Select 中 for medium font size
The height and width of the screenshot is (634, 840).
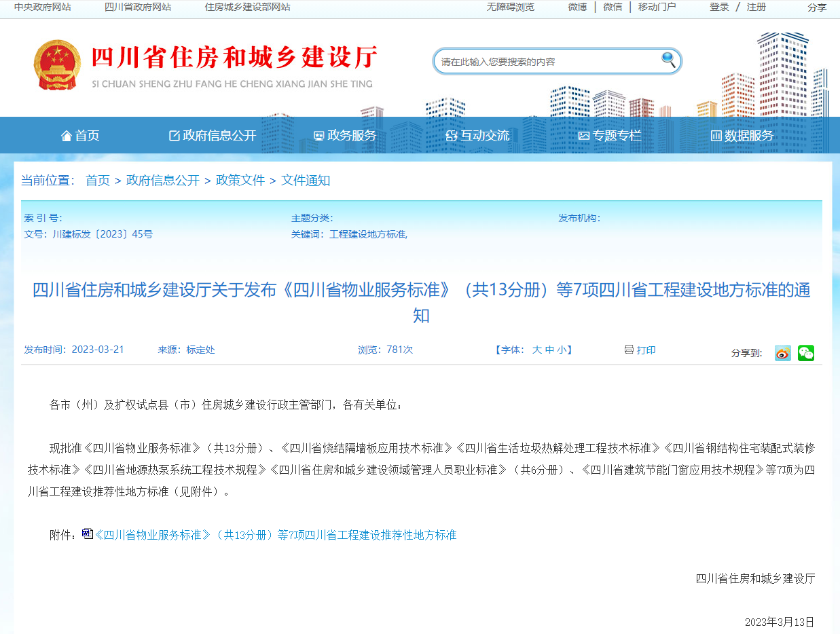pyautogui.click(x=551, y=350)
